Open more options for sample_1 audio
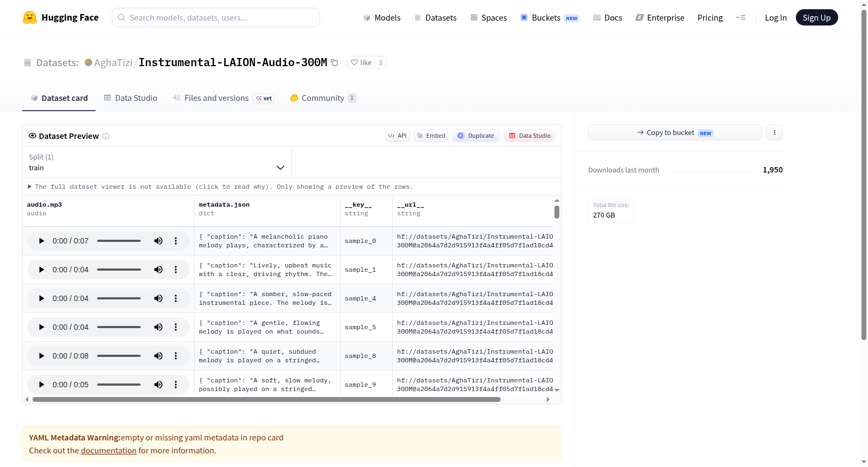Image resolution: width=868 pixels, height=467 pixels. (176, 270)
